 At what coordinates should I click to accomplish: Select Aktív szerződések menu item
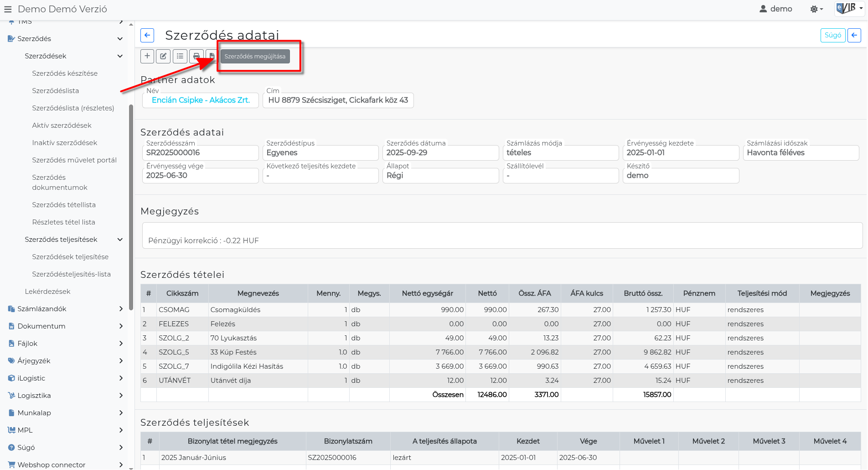[62, 125]
